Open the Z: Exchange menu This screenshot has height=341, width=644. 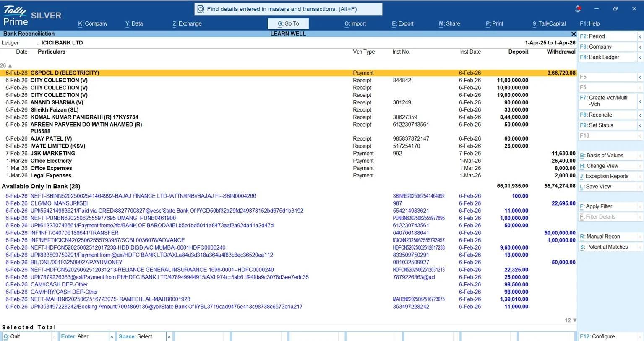click(187, 24)
